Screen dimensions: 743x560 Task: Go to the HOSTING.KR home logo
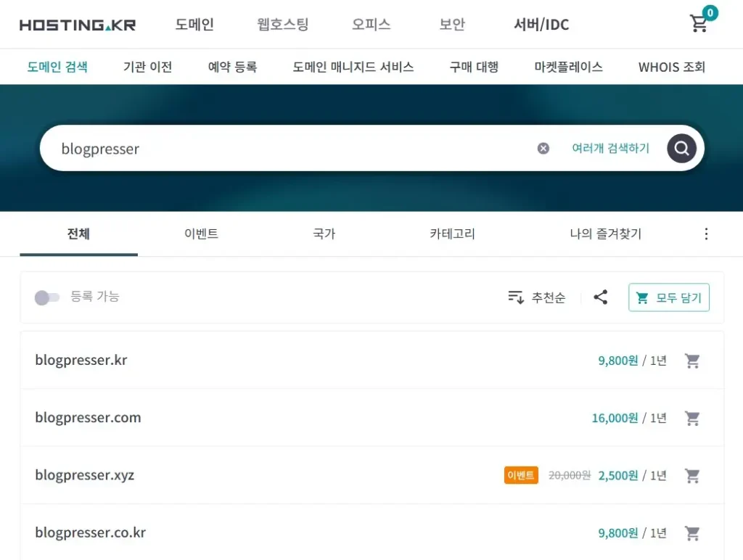78,25
